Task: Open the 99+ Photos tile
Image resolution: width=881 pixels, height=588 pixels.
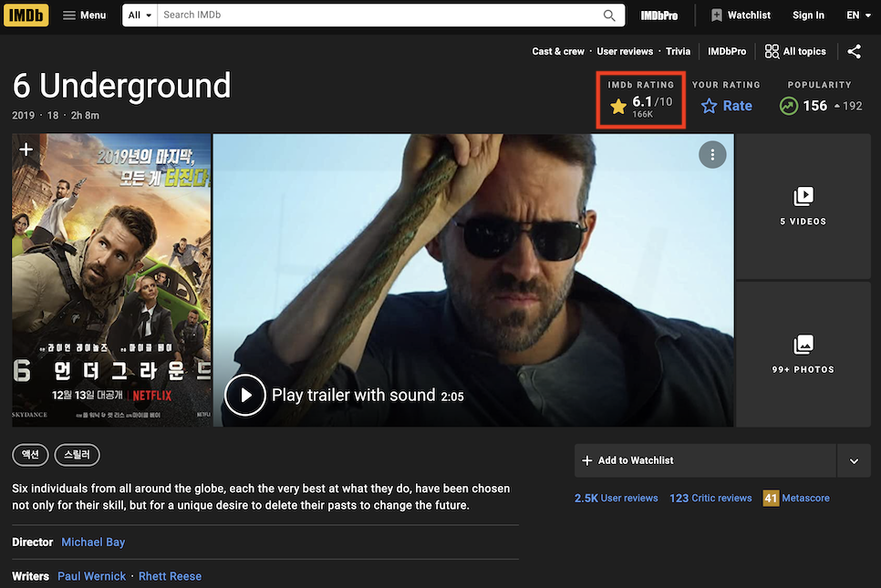Action: pos(803,355)
